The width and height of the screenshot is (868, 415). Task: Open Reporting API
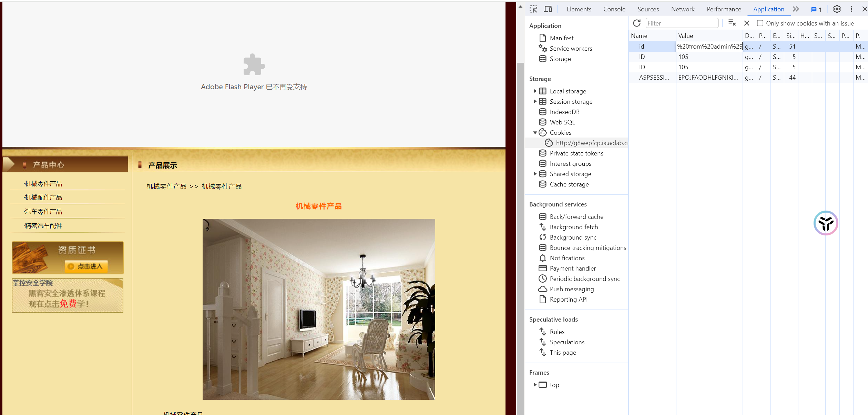(x=568, y=299)
